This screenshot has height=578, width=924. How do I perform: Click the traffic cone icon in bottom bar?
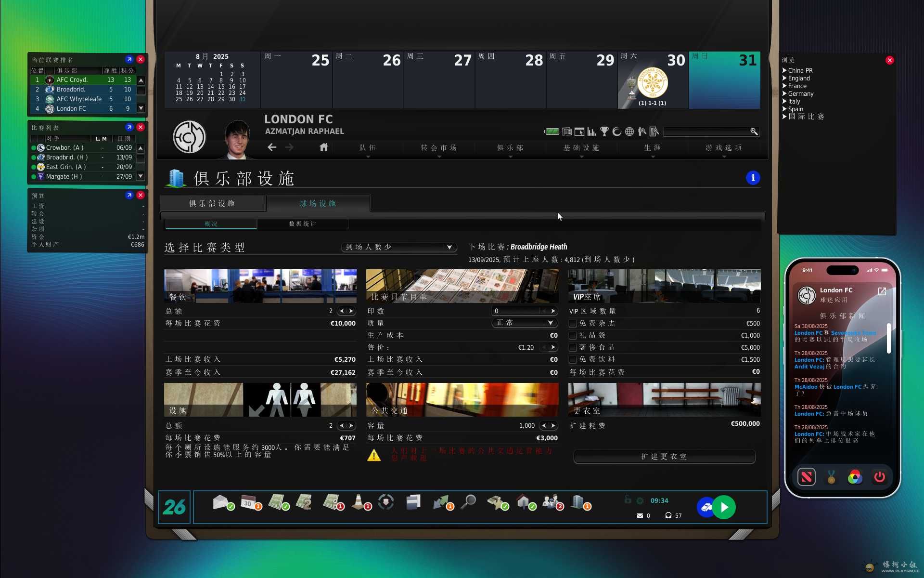(358, 502)
